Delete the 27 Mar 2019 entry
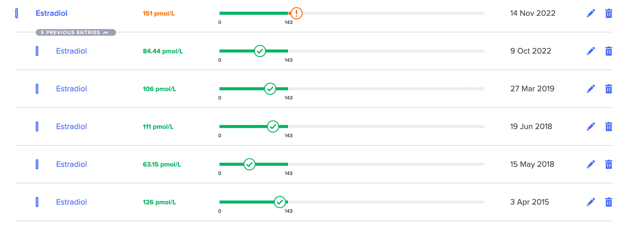The height and width of the screenshot is (232, 644). pyautogui.click(x=609, y=89)
